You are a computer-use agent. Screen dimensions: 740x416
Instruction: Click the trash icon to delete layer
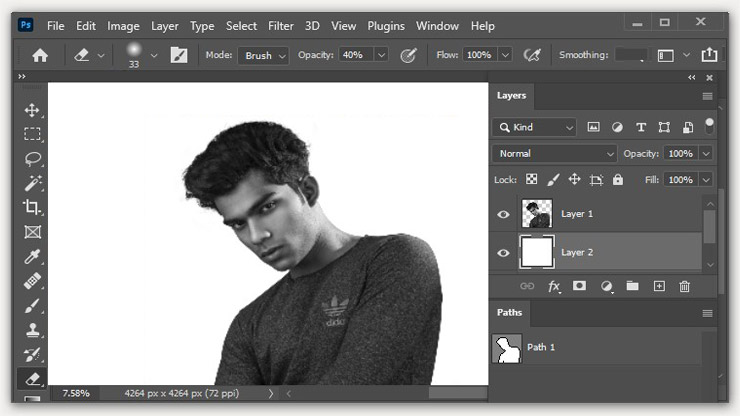point(684,286)
